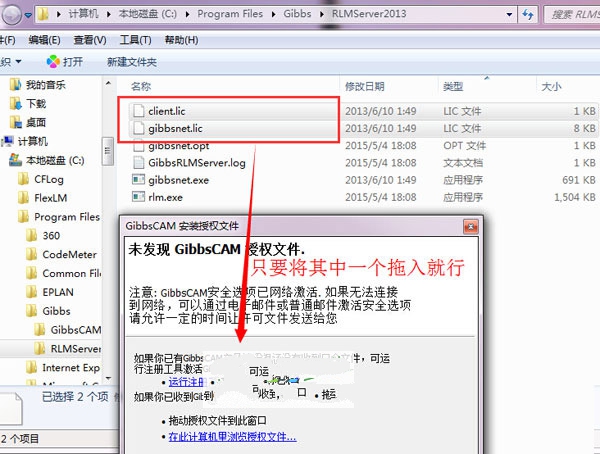Expand the arrow after 计算机 in the address bar
Viewport: 600px width, 454px height.
point(109,15)
